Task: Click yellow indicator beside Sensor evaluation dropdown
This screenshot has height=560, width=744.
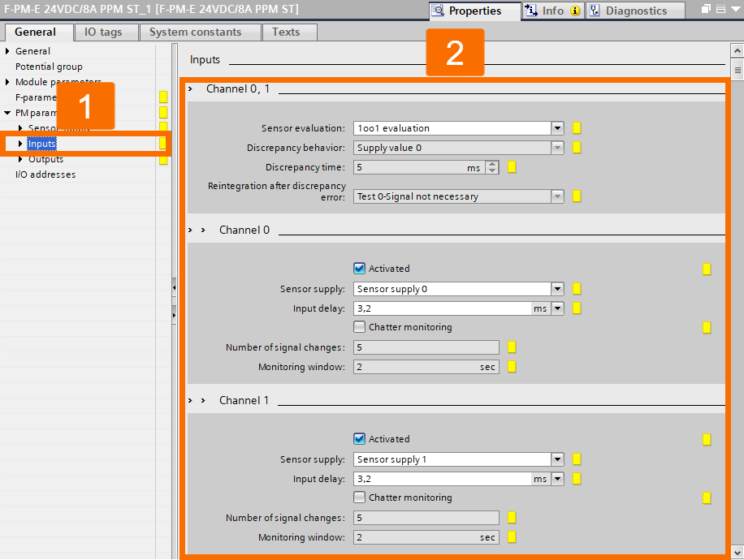Action: tap(577, 127)
